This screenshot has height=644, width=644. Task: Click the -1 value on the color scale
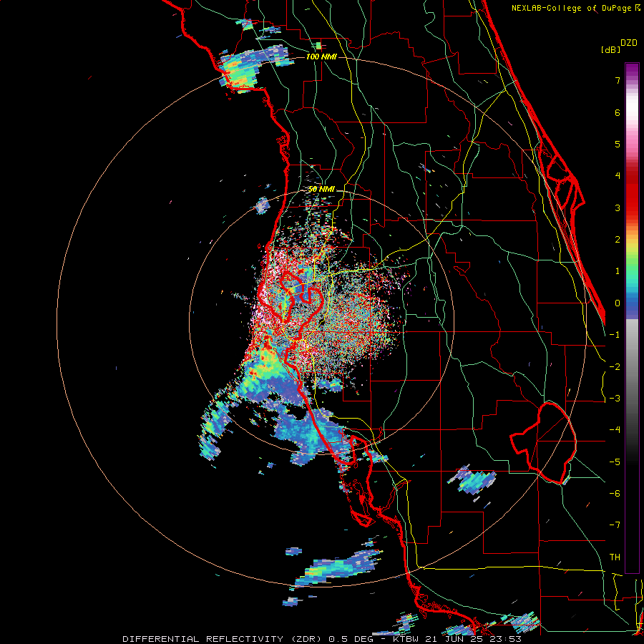[x=615, y=335]
